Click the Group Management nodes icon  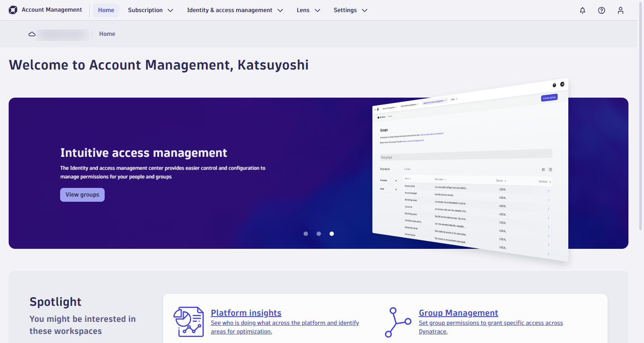coord(398,322)
